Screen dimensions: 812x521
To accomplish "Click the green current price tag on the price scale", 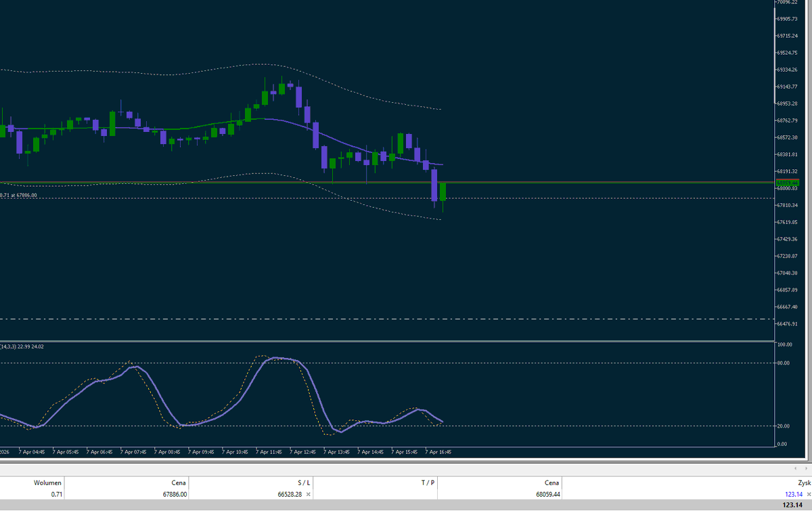I will [787, 182].
